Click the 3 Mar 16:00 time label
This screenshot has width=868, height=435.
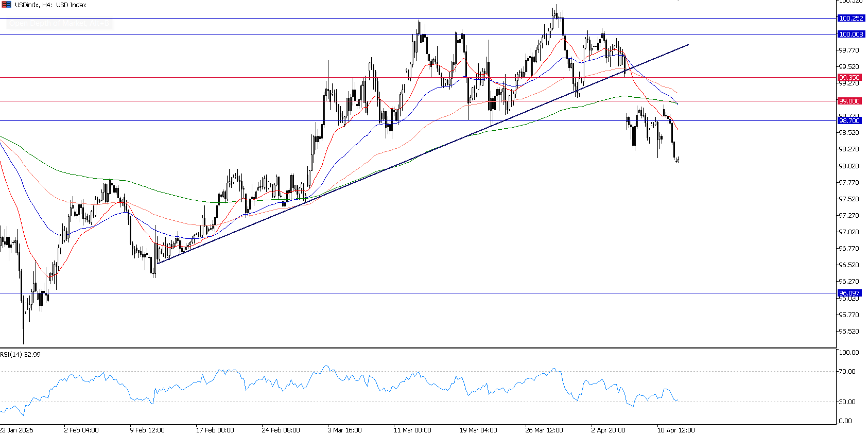point(344,430)
